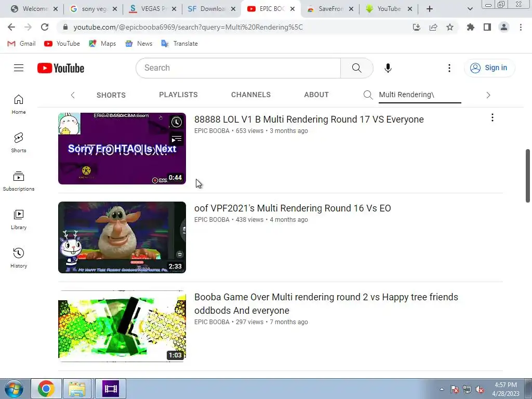Open History in sidebar
The height and width of the screenshot is (399, 532).
coord(19,258)
